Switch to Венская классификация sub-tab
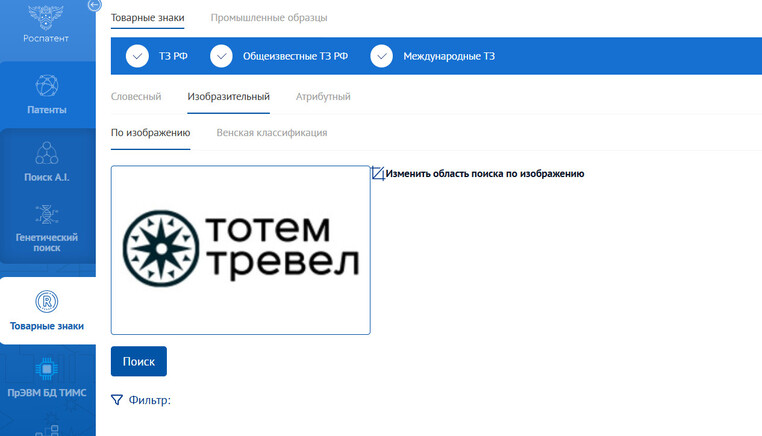 click(272, 132)
